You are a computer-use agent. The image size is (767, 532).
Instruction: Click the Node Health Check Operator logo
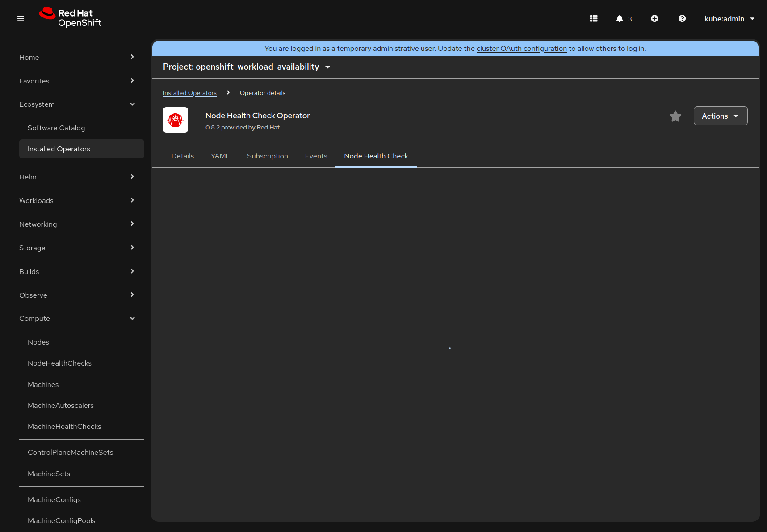point(176,120)
